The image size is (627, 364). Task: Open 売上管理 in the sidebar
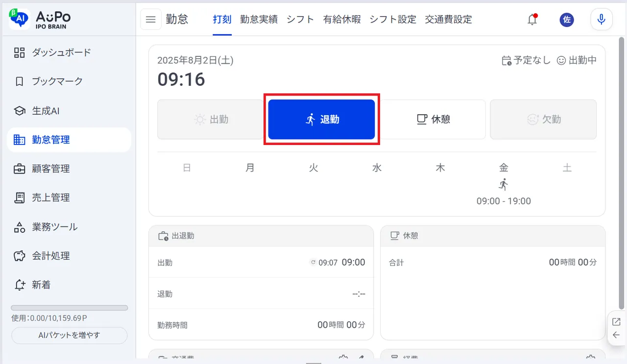(69, 197)
